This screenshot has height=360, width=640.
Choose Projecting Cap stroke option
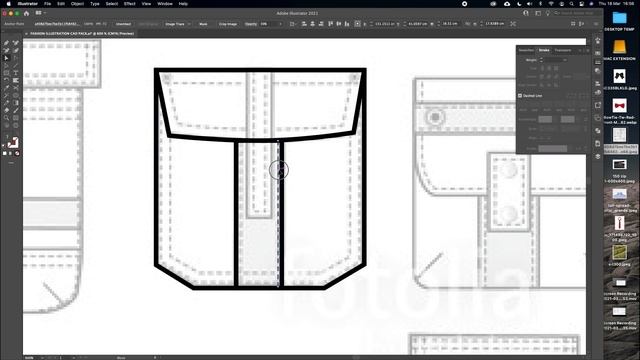(x=556, y=68)
